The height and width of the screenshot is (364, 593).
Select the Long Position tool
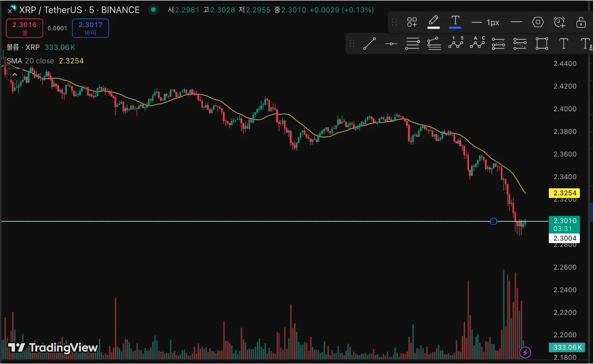[x=499, y=44]
